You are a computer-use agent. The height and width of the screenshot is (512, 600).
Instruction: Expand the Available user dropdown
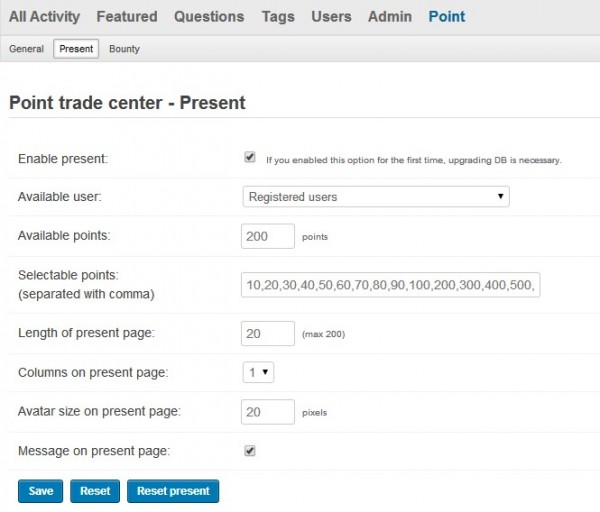[376, 197]
